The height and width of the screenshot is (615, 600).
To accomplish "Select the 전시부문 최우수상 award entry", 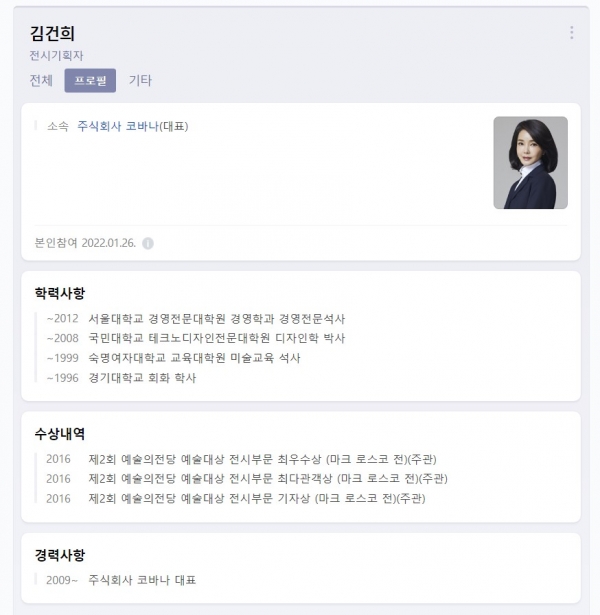I will (241, 459).
